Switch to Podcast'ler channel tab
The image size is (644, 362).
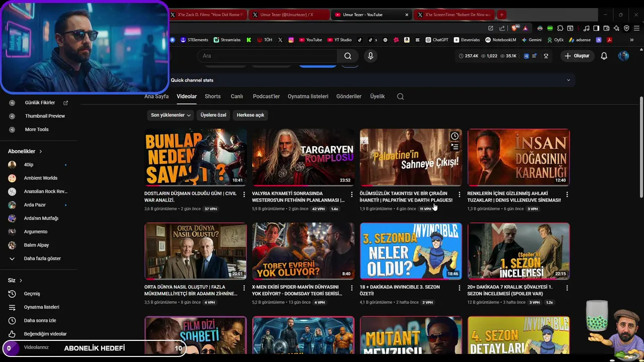(x=266, y=97)
